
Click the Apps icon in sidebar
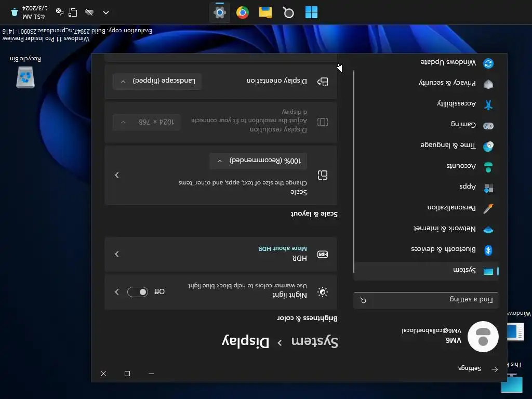[x=488, y=188]
